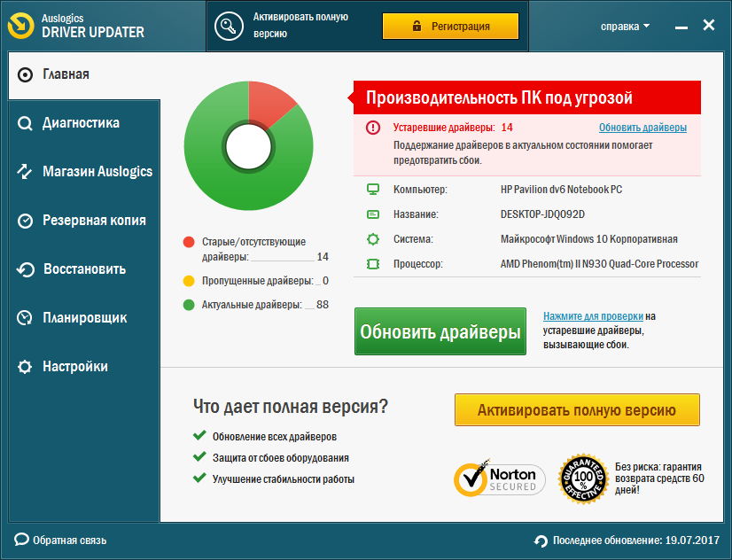This screenshot has width=732, height=560.
Task: Click the yellow legend dot for Пропущенные драйверы
Action: pos(189,281)
